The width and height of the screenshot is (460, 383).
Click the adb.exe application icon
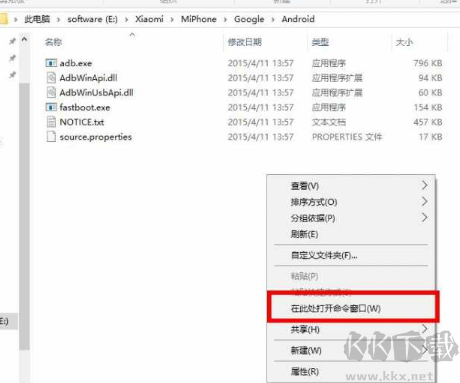pyautogui.click(x=51, y=63)
